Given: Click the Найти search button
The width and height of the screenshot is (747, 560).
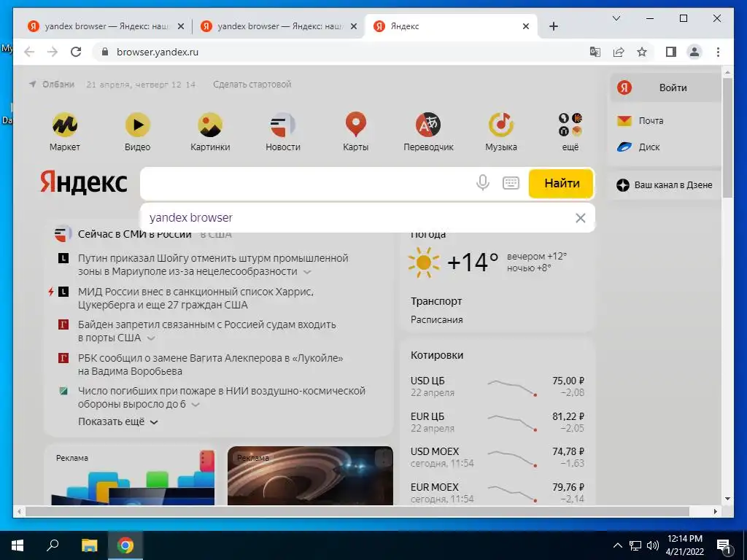Looking at the screenshot, I should pyautogui.click(x=561, y=183).
